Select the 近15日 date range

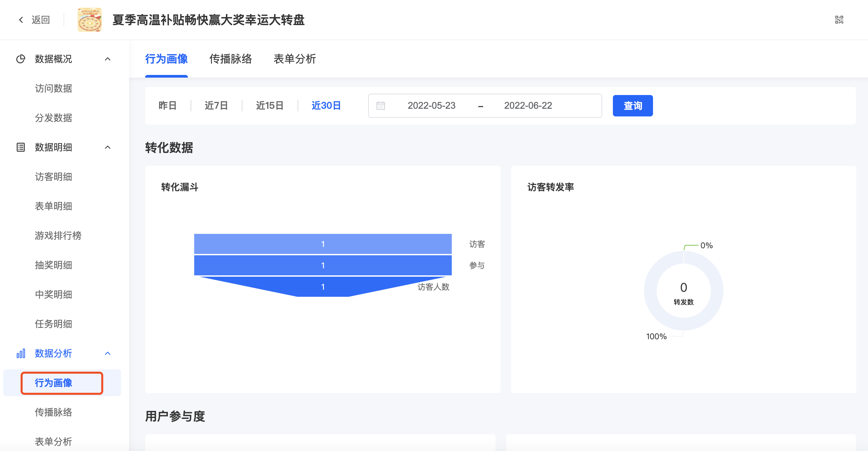coord(269,105)
